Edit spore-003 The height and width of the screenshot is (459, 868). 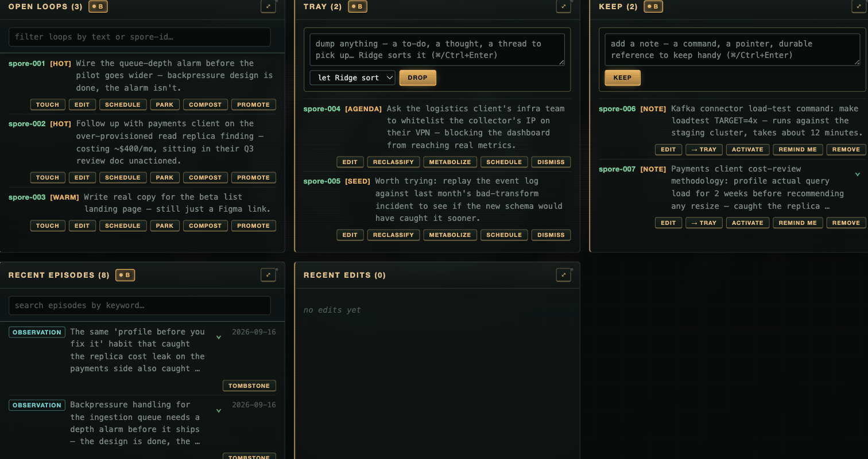[82, 225]
